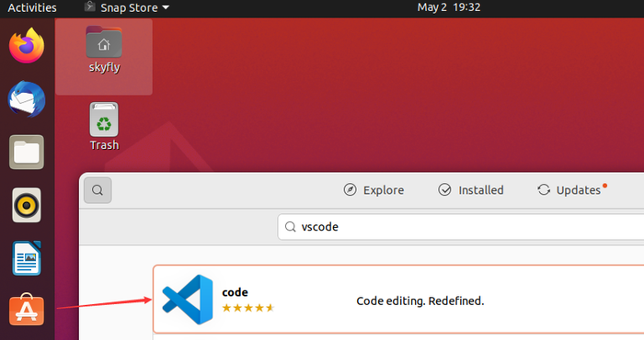This screenshot has height=340, width=644.
Task: Click the vscode search input field
Action: (461, 227)
